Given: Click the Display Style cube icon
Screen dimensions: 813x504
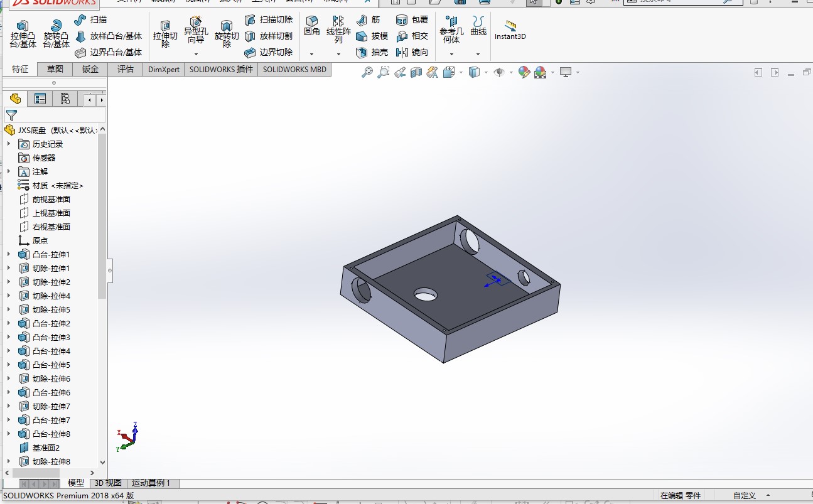Looking at the screenshot, I should pos(475,73).
